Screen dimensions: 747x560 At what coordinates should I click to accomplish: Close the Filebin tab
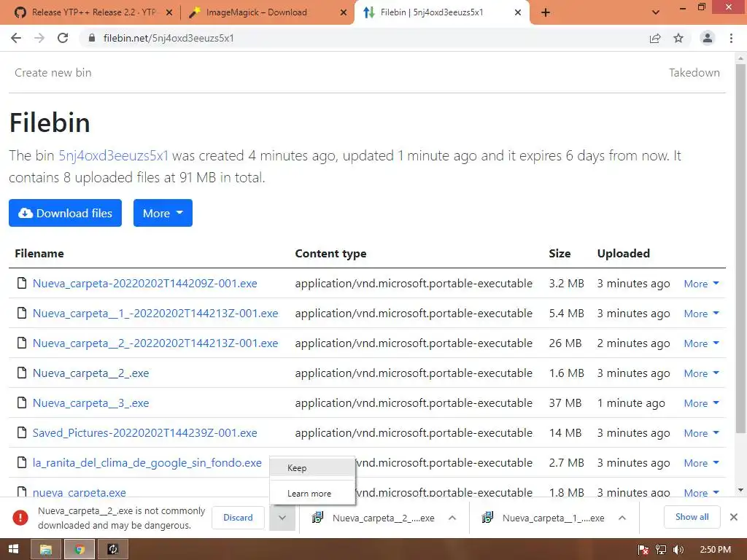pyautogui.click(x=518, y=12)
